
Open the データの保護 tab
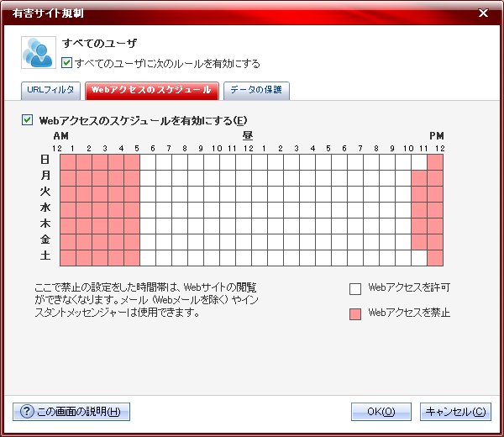(x=256, y=90)
